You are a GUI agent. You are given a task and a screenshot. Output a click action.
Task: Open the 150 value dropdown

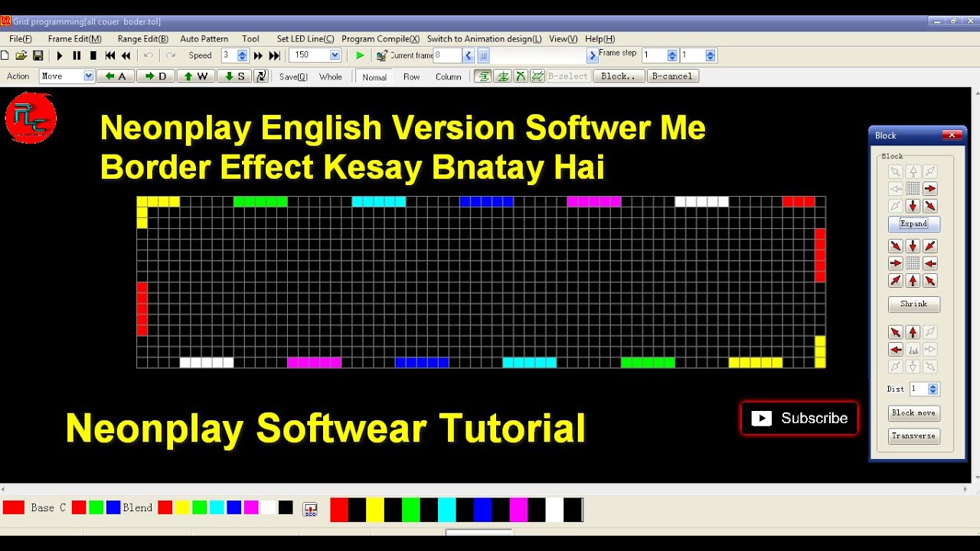coord(335,55)
